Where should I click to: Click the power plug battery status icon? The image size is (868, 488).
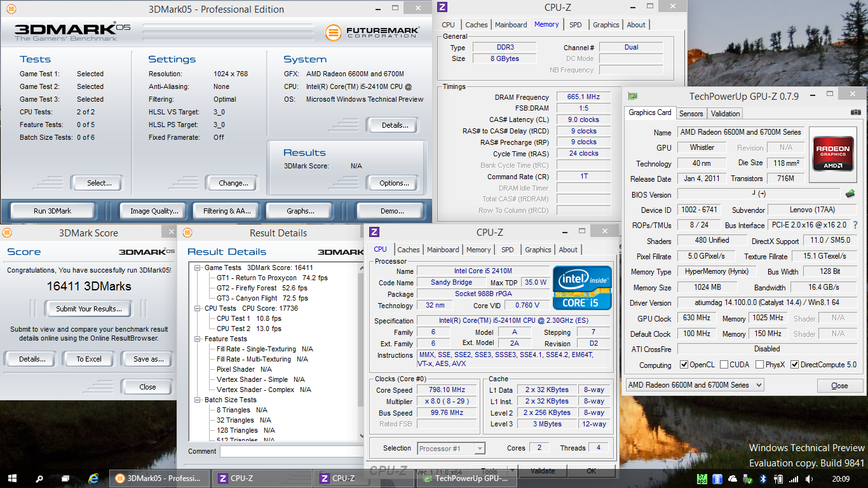779,478
